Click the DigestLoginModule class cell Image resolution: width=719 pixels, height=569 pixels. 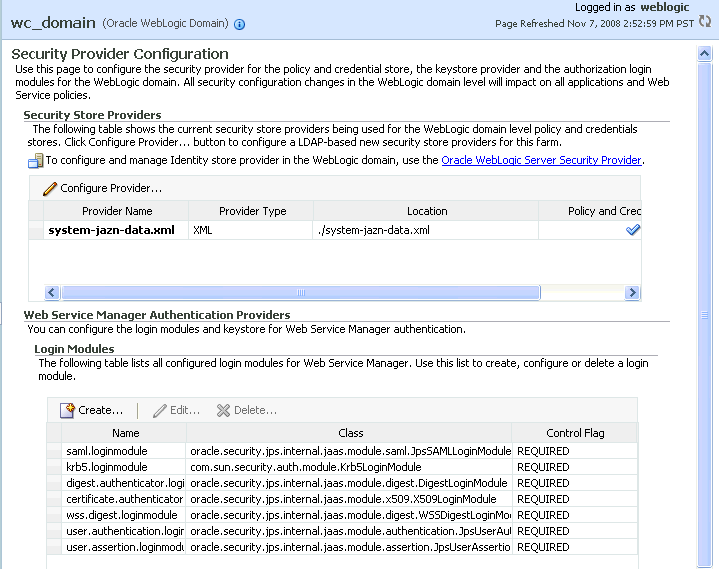pos(349,483)
